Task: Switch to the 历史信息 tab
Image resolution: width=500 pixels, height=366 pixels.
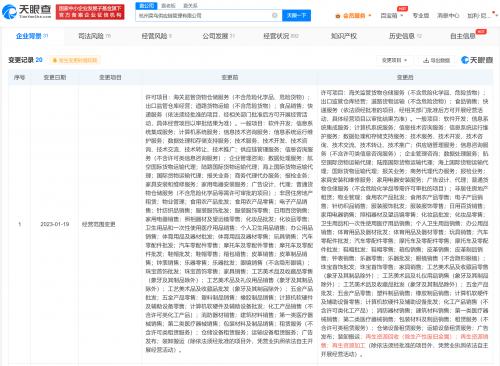Action: click(405, 36)
